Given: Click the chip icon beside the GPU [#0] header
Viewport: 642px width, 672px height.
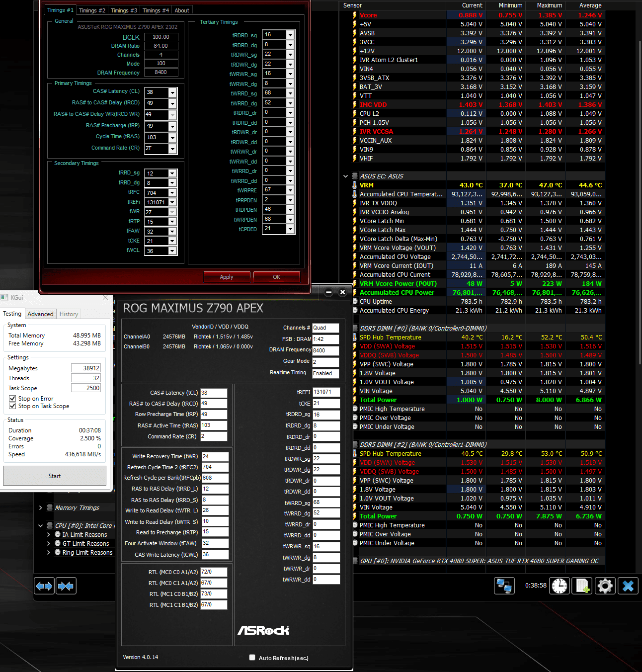Looking at the screenshot, I should click(355, 561).
